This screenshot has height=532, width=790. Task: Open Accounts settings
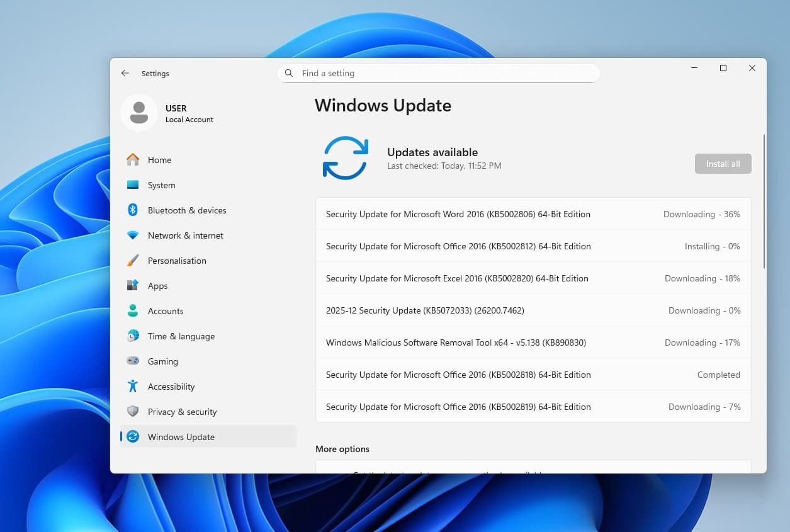pos(166,310)
